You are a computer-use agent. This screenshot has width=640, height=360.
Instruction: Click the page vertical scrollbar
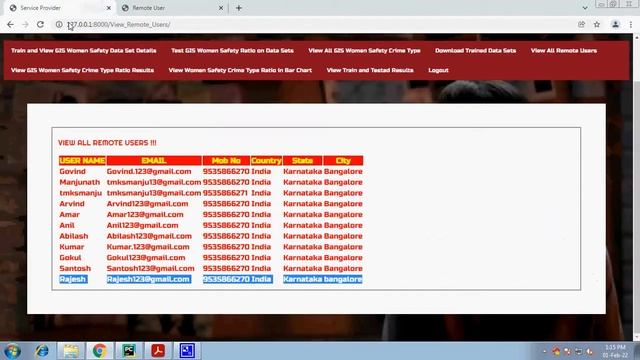coord(636,188)
